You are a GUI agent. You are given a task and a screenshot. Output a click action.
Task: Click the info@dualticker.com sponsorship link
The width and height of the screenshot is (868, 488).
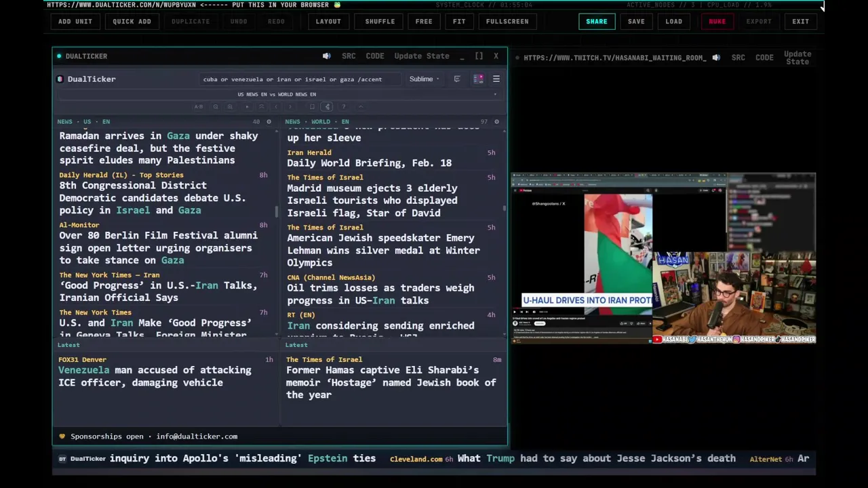coord(197,436)
